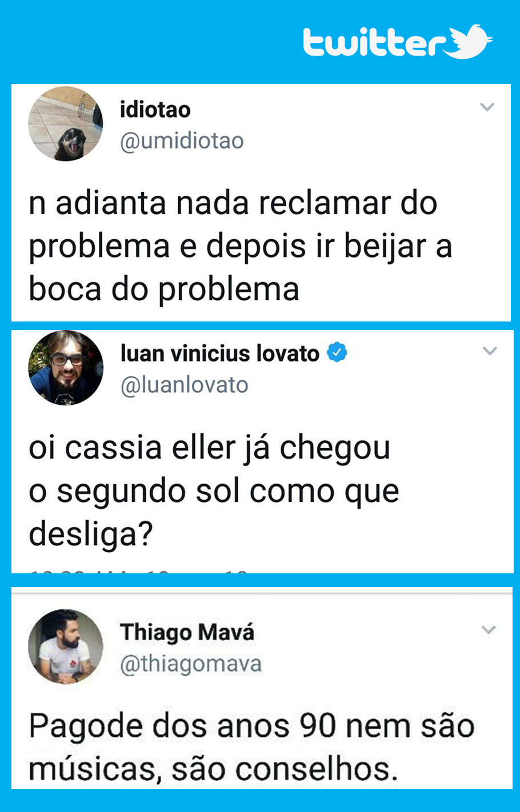Open the @umidiotao handle
Image resolution: width=520 pixels, height=812 pixels.
click(x=182, y=141)
